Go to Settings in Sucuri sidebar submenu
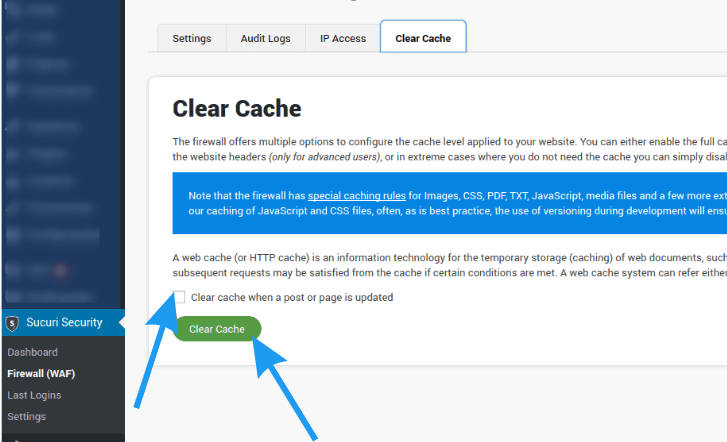The width and height of the screenshot is (727, 442). pos(27,416)
